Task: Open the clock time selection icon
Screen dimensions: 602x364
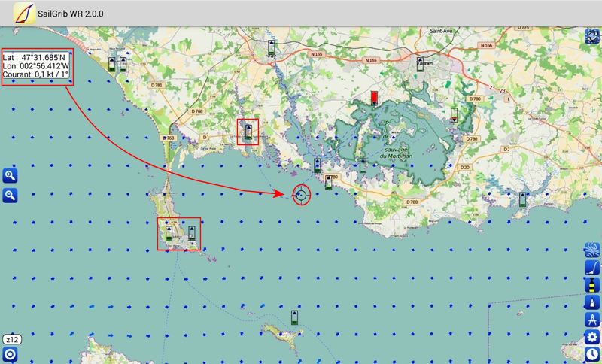Action: 592,354
